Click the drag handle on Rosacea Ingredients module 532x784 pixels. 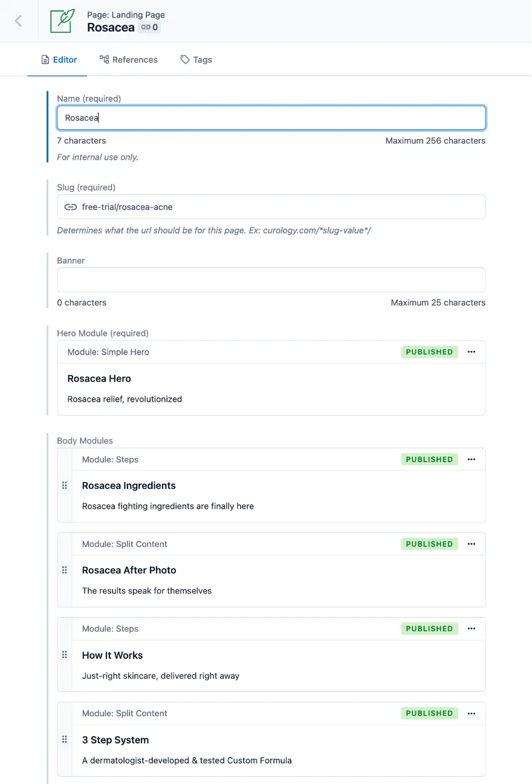click(64, 485)
